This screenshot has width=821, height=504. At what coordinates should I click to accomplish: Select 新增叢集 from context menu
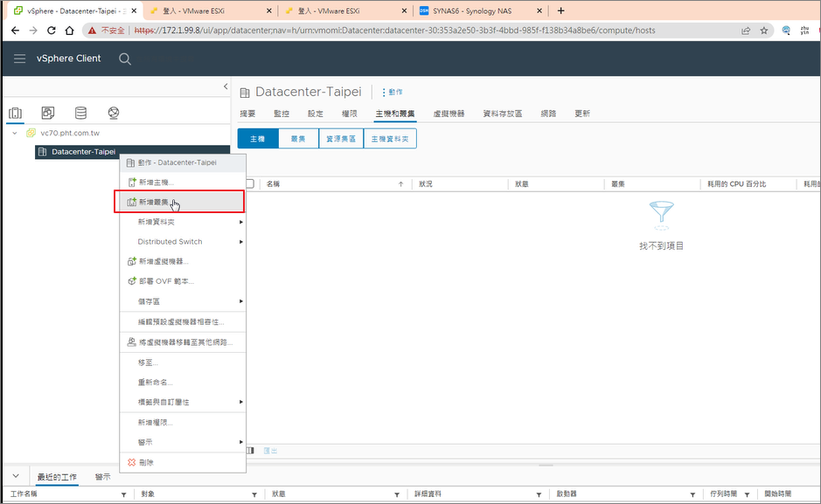pos(183,203)
